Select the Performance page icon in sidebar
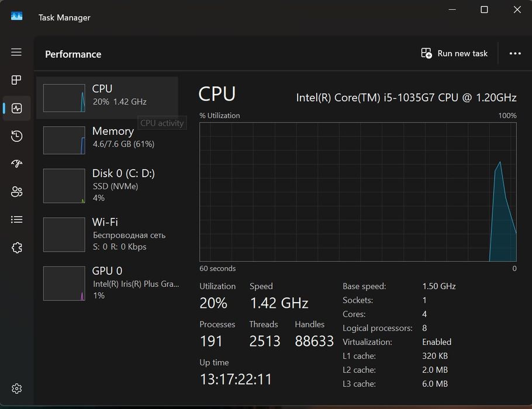 (16, 108)
